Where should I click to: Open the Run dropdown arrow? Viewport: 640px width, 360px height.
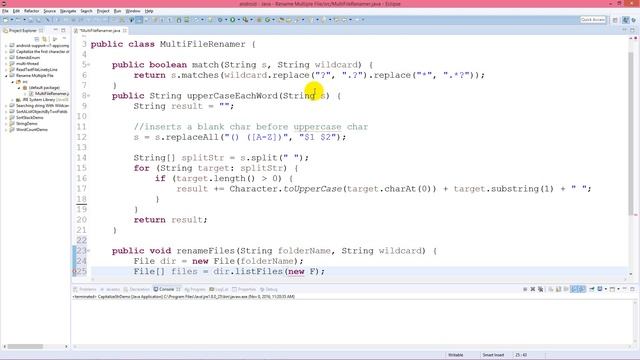tap(238, 20)
